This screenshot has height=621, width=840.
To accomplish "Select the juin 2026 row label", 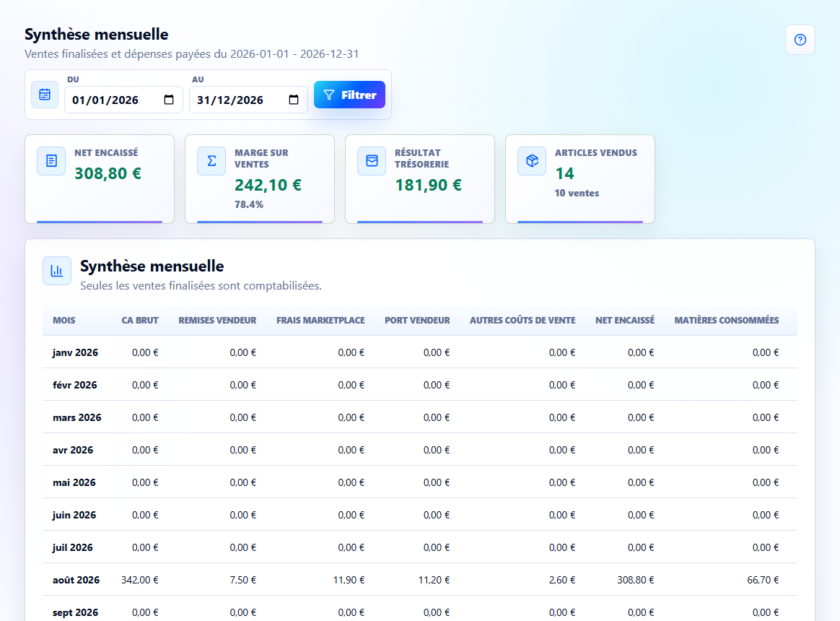I will click(74, 515).
